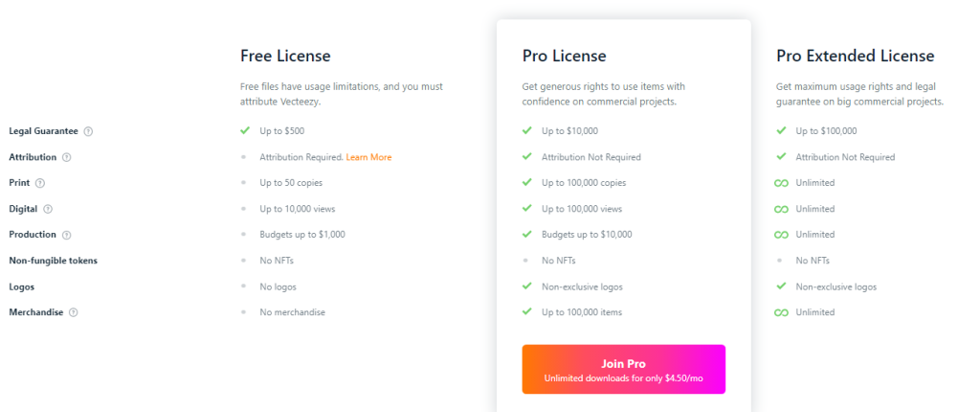Click the Merchandise help question mark

tap(73, 312)
